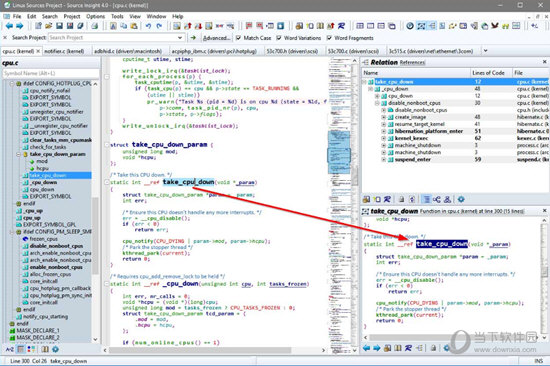Click settings gear in Relation panel toolbar
Image resolution: width=550 pixels, height=366 pixels.
461,199
